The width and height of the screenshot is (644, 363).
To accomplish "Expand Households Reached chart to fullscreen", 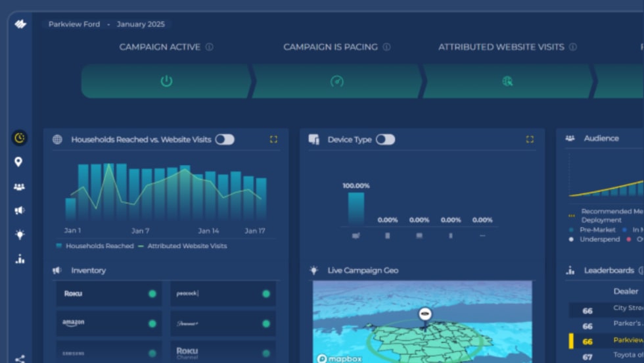I will (273, 139).
